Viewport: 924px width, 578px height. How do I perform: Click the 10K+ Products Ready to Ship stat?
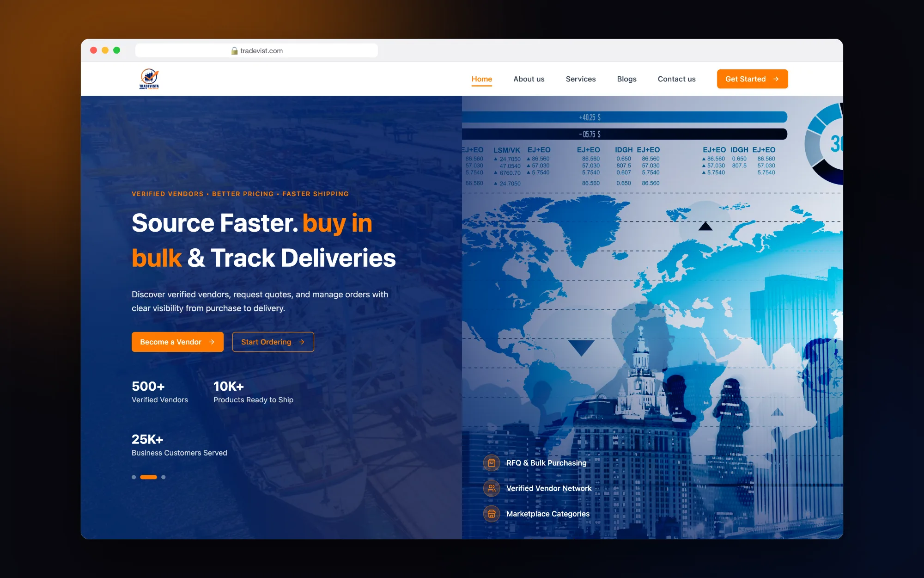(x=253, y=392)
